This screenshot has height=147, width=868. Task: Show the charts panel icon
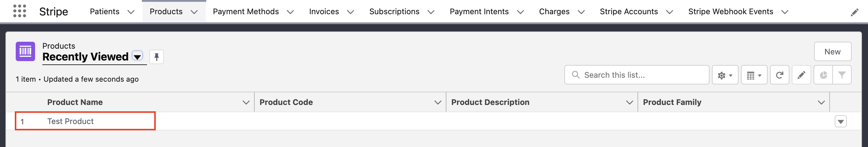click(x=823, y=75)
